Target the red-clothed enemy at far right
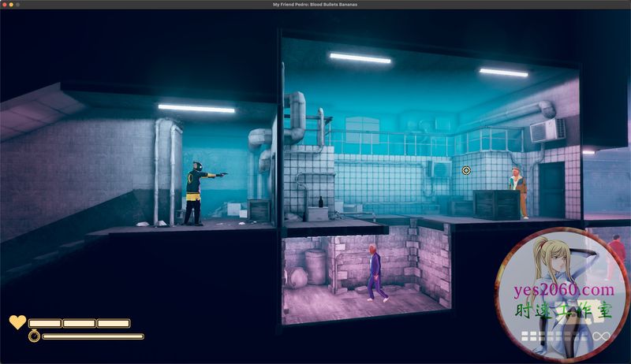 617,256
